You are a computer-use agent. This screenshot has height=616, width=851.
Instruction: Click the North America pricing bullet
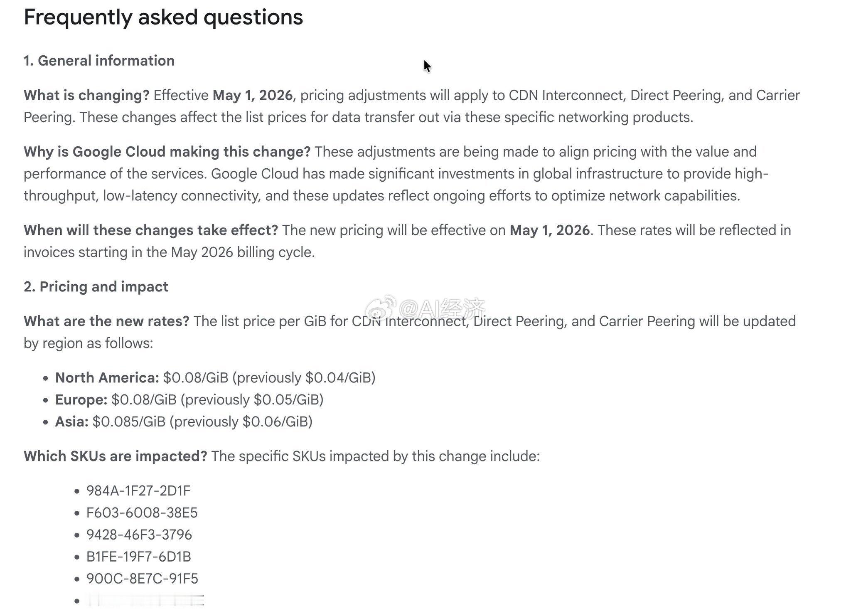click(x=215, y=378)
